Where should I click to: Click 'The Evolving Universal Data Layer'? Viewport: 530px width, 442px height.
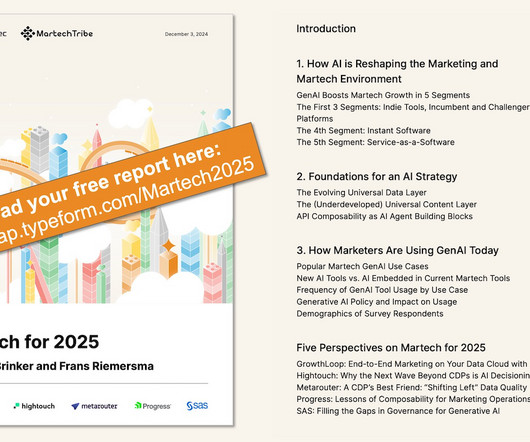(361, 193)
